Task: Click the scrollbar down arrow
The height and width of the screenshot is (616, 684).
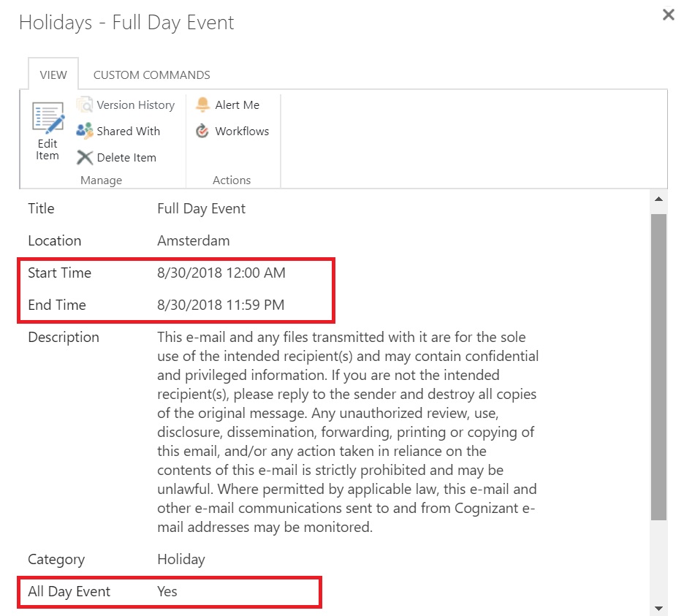Action: pos(658,608)
